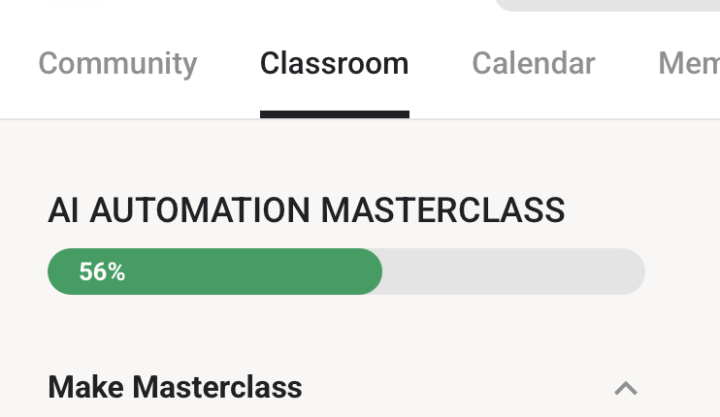Click the gray unfilled part of progress bar
The height and width of the screenshot is (417, 720).
point(510,272)
